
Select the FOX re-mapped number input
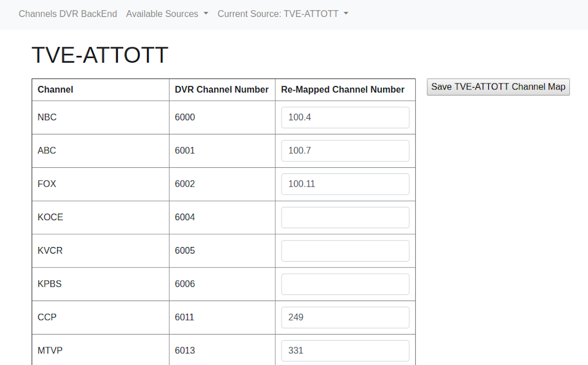point(345,184)
